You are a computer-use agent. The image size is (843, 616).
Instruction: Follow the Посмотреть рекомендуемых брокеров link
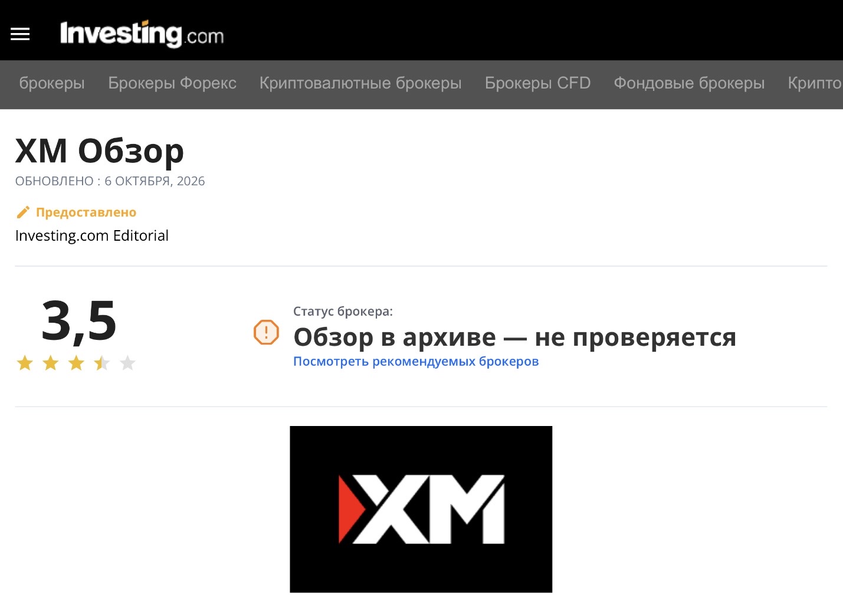(416, 361)
